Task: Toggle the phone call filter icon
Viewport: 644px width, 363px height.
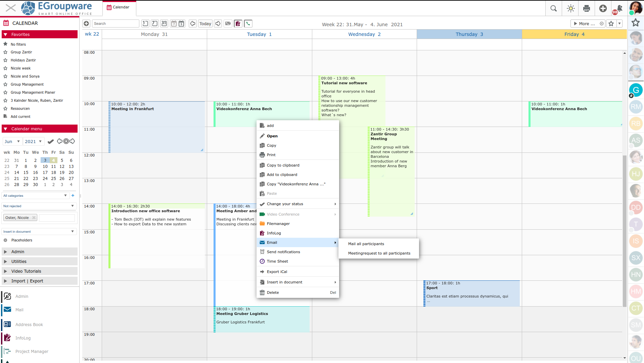Action: [248, 24]
